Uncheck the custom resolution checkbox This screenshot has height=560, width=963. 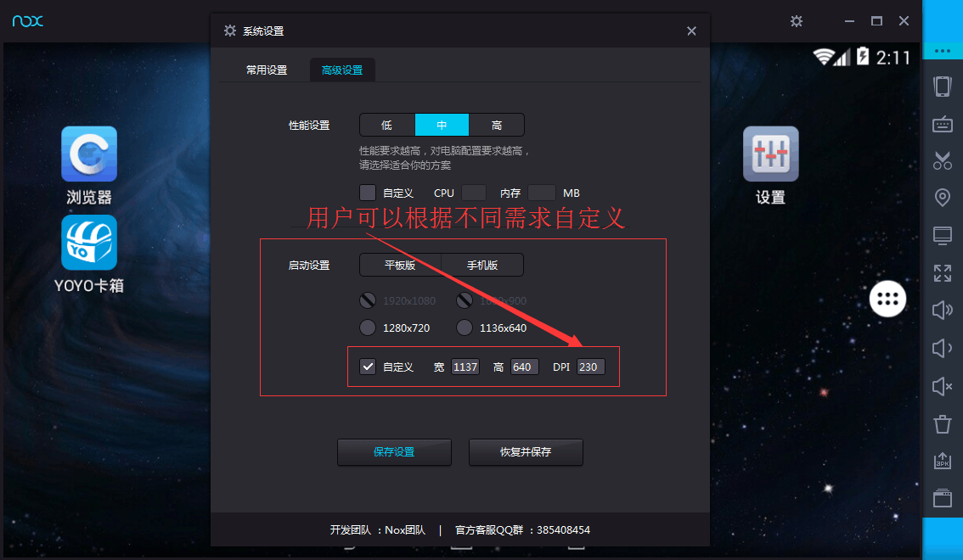[367, 367]
